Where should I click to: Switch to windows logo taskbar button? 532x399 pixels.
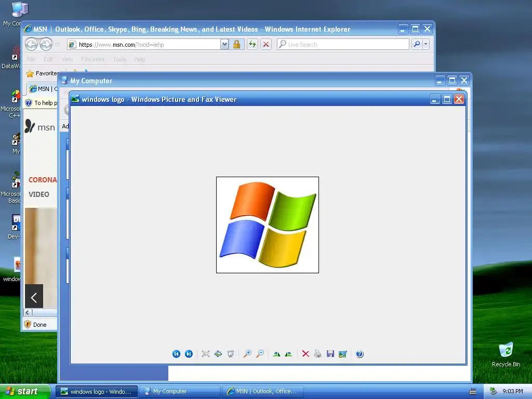[97, 392]
